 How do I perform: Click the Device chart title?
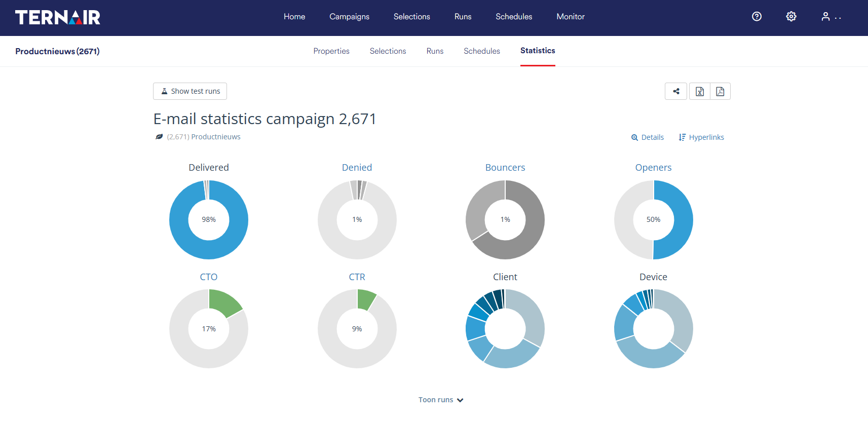654,277
